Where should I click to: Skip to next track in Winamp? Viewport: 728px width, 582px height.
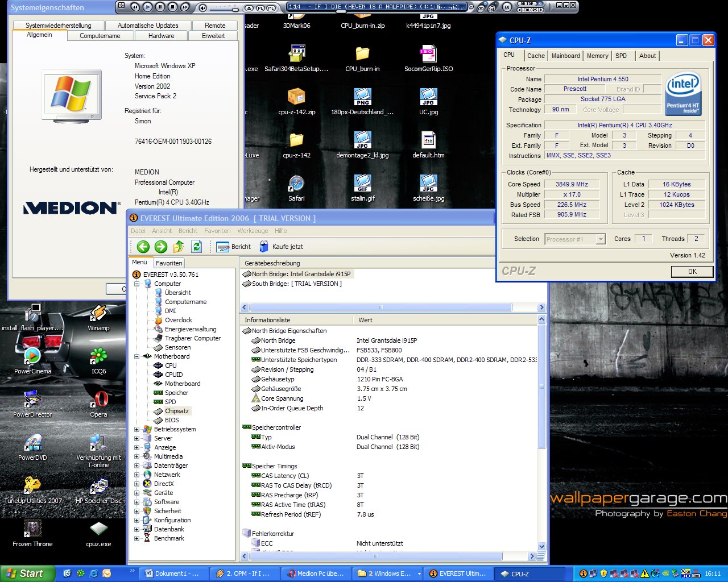[x=185, y=7]
